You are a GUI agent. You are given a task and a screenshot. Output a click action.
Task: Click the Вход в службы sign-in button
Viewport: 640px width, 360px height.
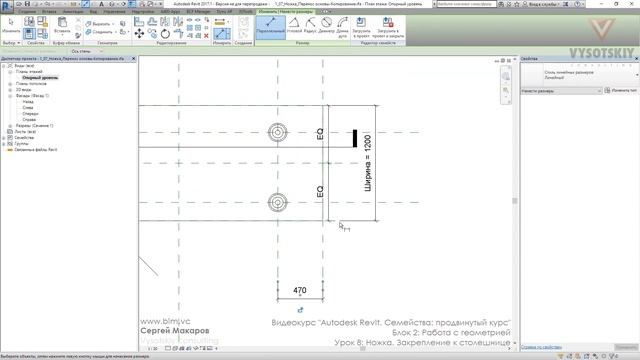pyautogui.click(x=543, y=4)
